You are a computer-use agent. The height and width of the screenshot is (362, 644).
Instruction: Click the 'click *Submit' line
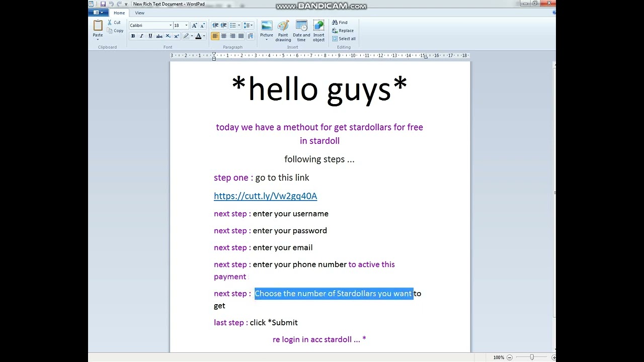274,323
